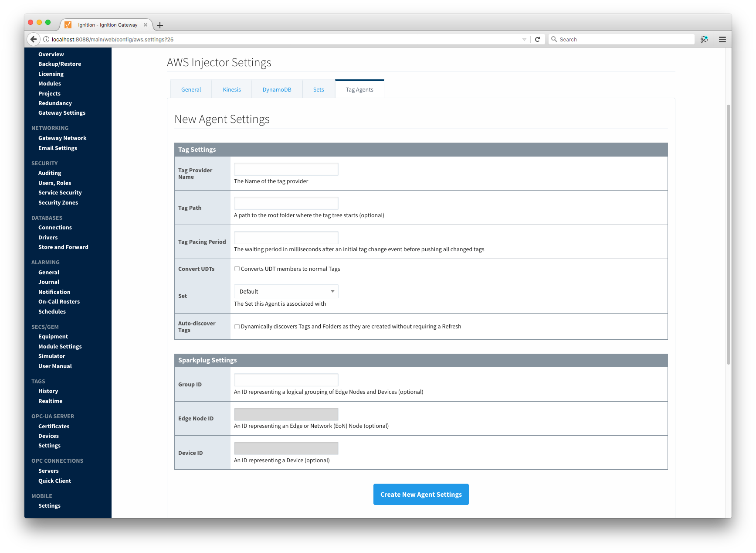Viewport: 756px width, 553px height.
Task: Click the page reload icon
Action: pyautogui.click(x=537, y=39)
